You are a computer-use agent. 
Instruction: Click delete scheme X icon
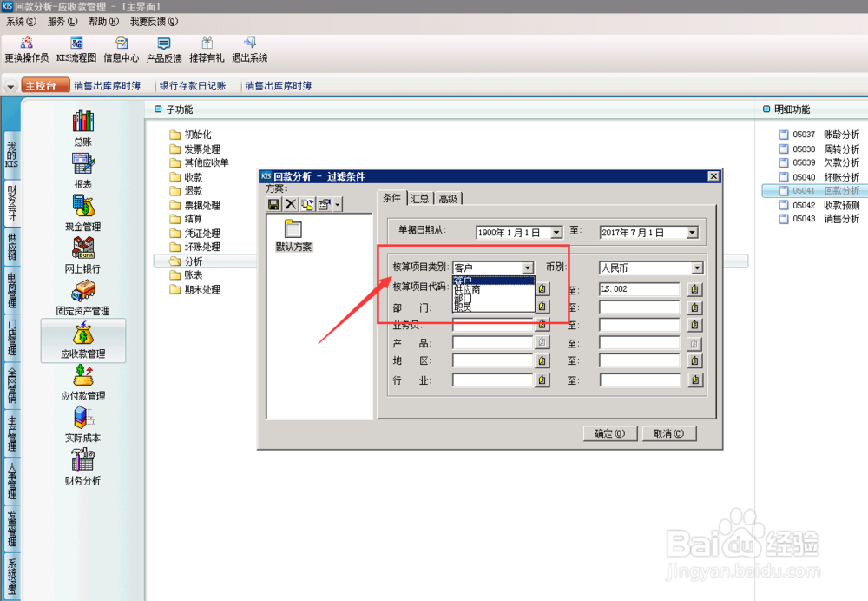291,204
